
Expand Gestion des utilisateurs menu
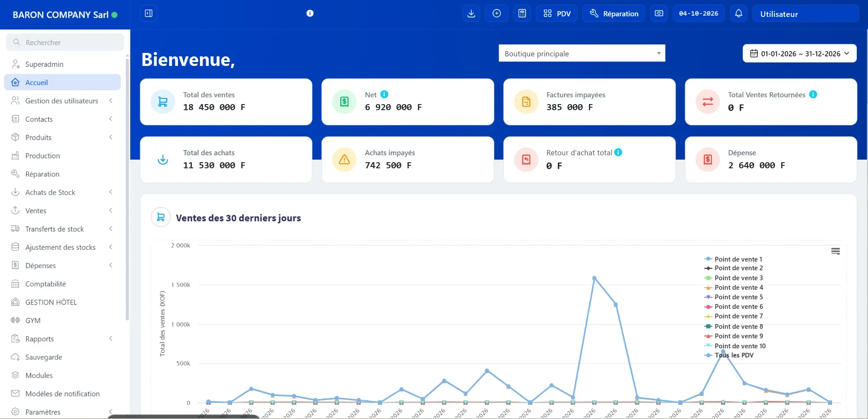tap(62, 101)
